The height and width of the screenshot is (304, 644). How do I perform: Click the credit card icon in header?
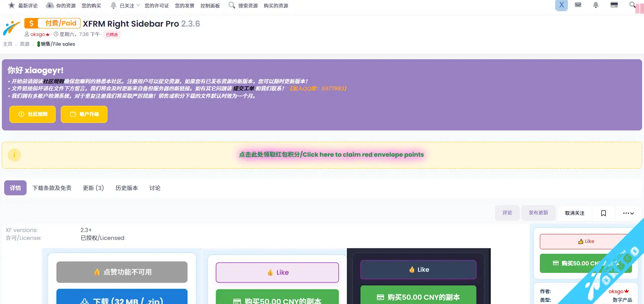(614, 5)
